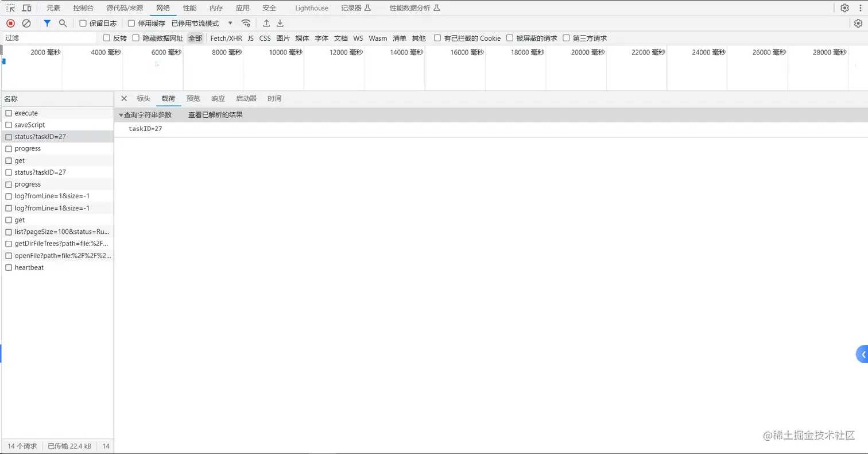The image size is (868, 454).
Task: Open the 性能 panel tab
Action: point(189,8)
